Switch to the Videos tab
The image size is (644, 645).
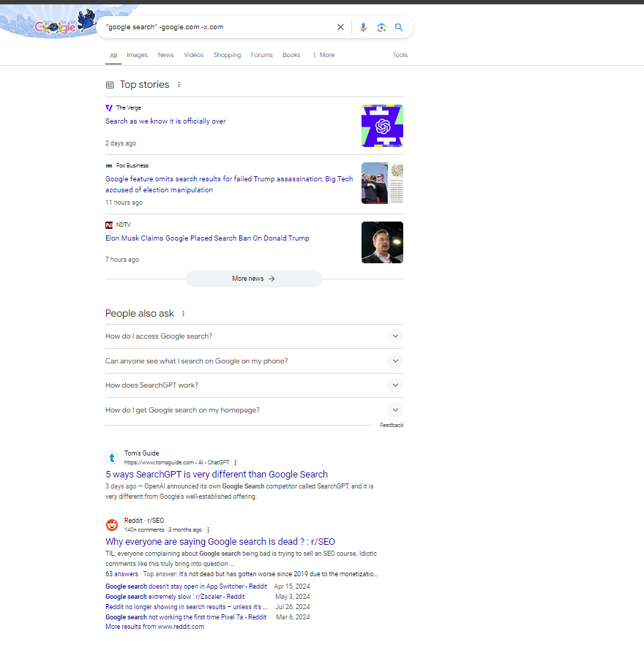coord(193,55)
